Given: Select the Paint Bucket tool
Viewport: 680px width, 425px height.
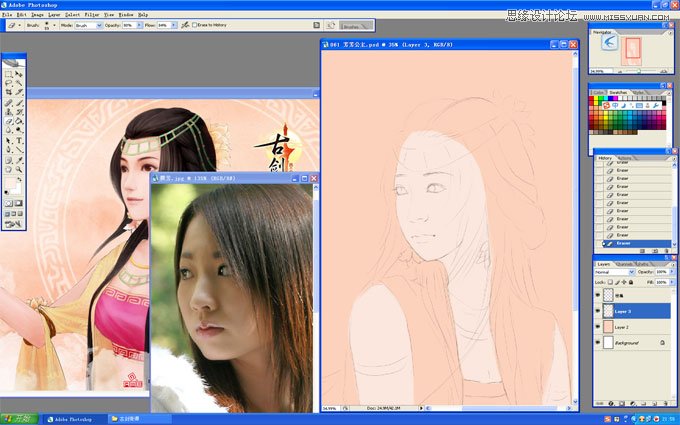Looking at the screenshot, I should [x=19, y=121].
